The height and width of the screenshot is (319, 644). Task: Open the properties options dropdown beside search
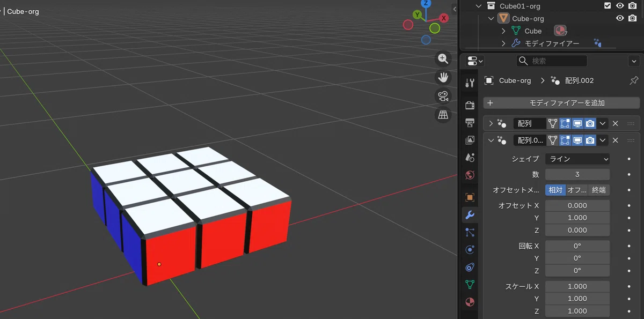click(x=634, y=61)
